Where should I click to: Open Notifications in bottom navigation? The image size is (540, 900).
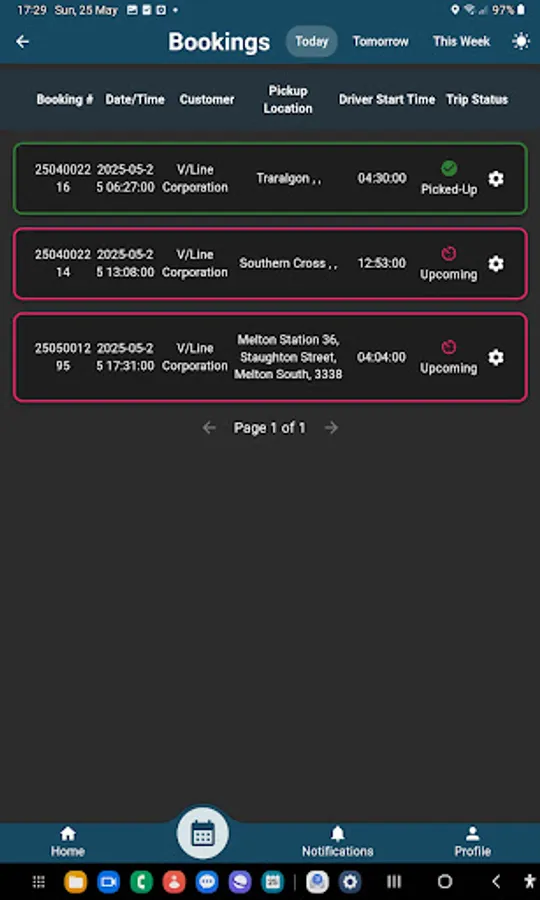tap(337, 841)
